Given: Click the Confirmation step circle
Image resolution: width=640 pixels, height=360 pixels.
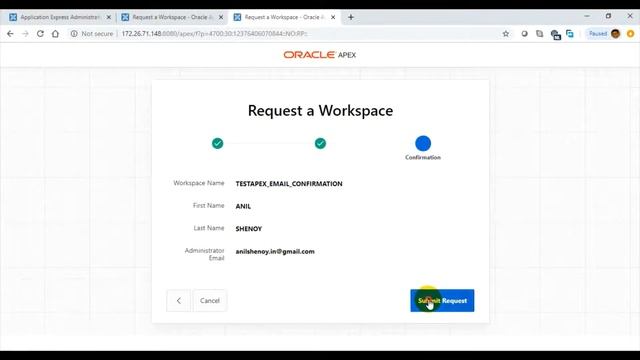Looking at the screenshot, I should point(423,143).
